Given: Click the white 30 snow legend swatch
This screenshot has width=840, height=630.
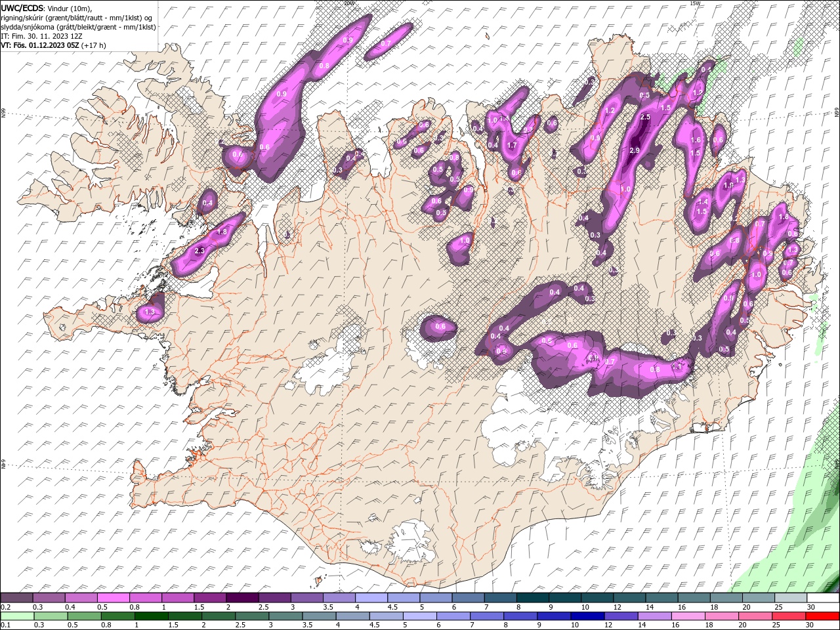Looking at the screenshot, I should [823, 598].
